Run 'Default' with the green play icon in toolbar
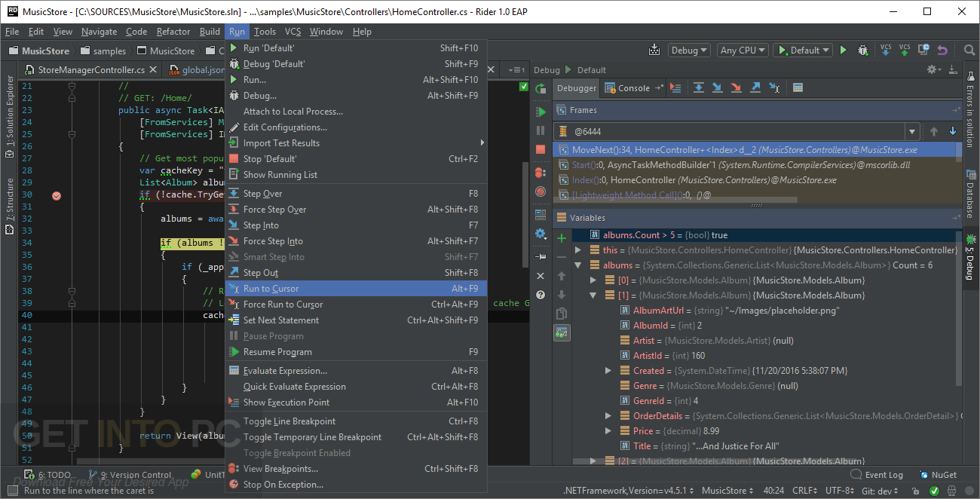The width and height of the screenshot is (980, 499). click(843, 51)
